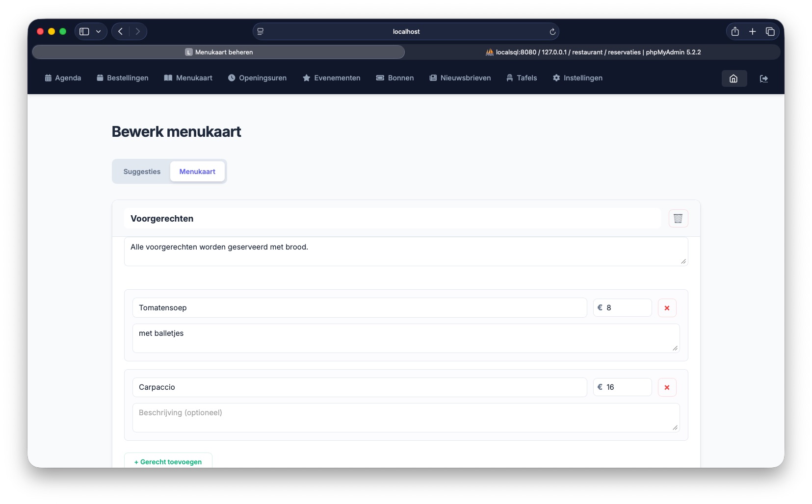
Task: Open Instellingen settings page
Action: tap(577, 78)
